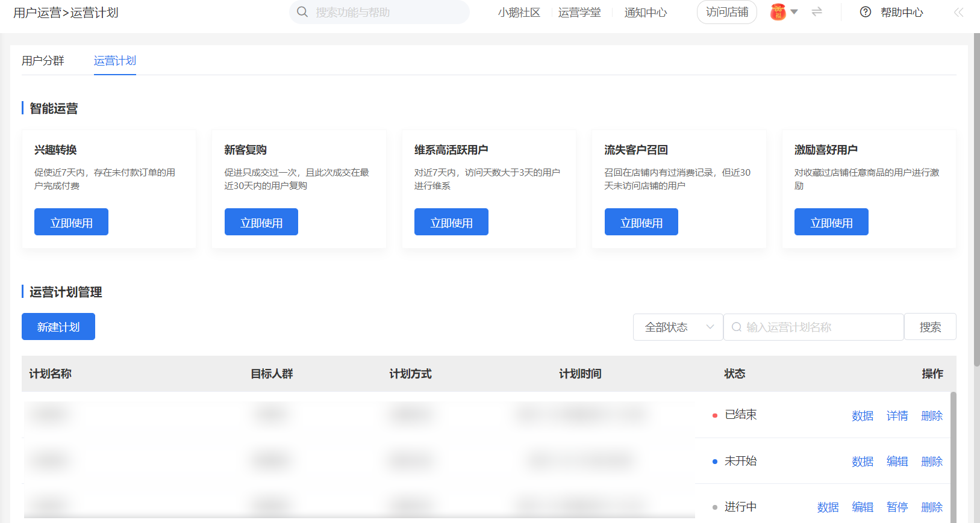Click 用户运营 in the breadcrumb

(x=37, y=13)
